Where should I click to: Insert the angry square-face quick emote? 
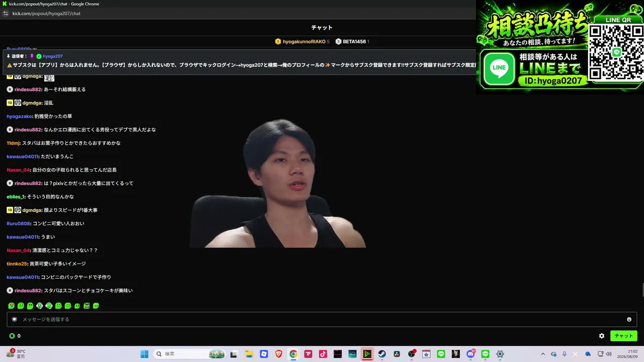[87, 306]
